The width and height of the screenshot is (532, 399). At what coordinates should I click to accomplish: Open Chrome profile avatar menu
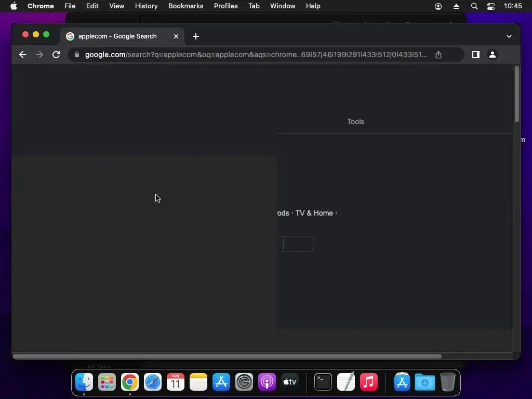pyautogui.click(x=493, y=55)
